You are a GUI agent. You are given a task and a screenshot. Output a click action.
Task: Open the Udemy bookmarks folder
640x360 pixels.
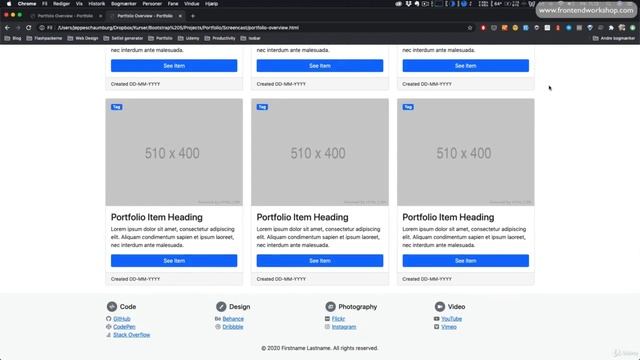(x=189, y=38)
